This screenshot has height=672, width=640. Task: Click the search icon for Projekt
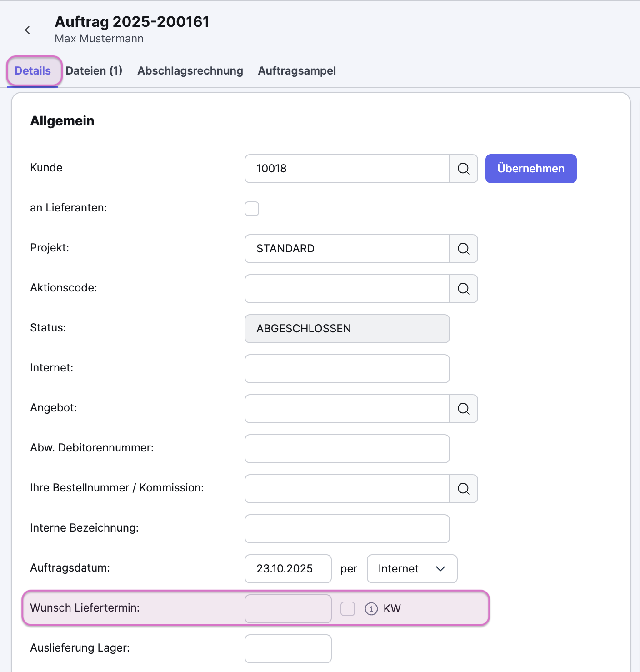(x=463, y=249)
